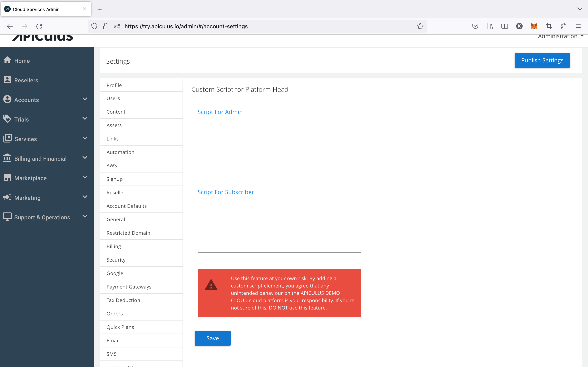Switch to the Security settings section
The height and width of the screenshot is (367, 588).
[116, 260]
